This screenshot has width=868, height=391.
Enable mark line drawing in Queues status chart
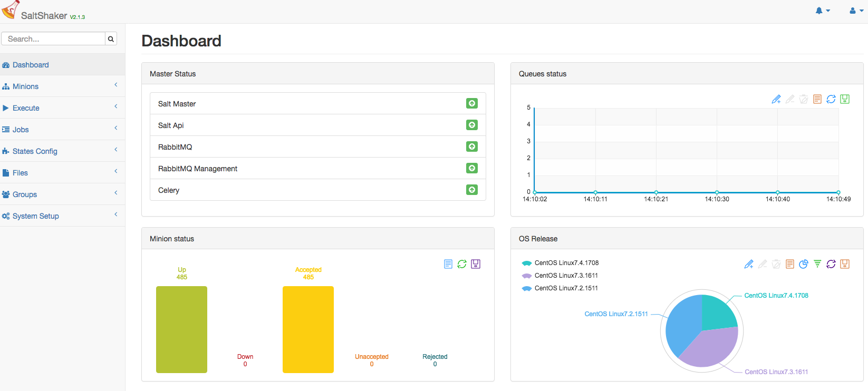pos(776,99)
